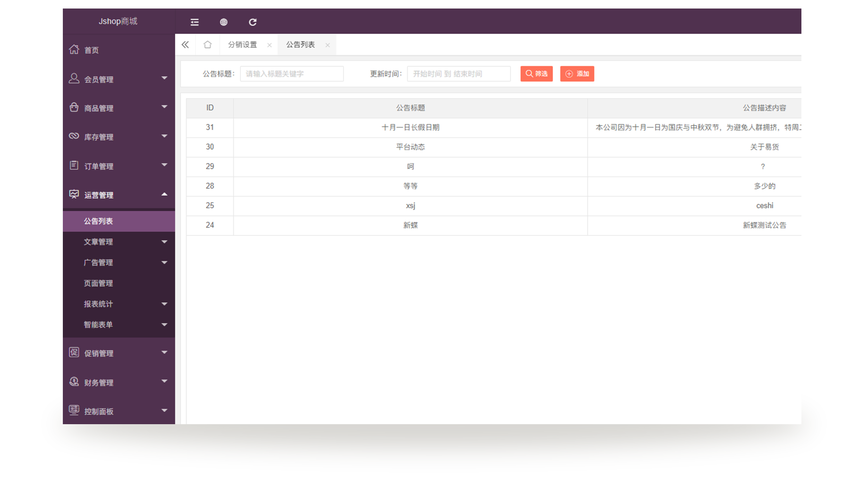Image resolution: width=868 pixels, height=486 pixels.
Task: Expand the 财务管理 menu arrow
Action: pos(164,381)
